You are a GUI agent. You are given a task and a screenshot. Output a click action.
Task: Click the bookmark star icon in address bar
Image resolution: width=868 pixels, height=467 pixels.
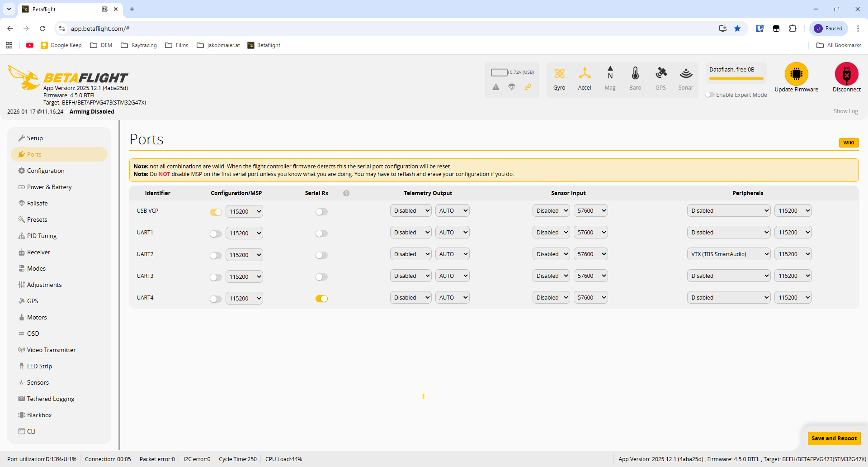737,29
